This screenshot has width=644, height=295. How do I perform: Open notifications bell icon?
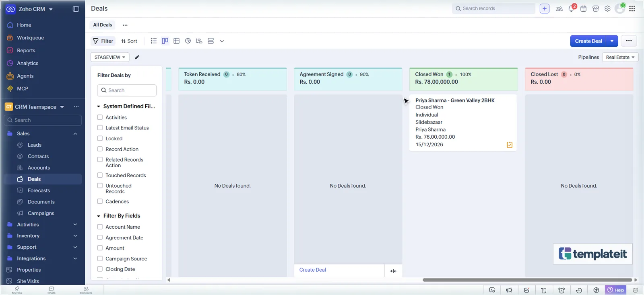point(572,8)
